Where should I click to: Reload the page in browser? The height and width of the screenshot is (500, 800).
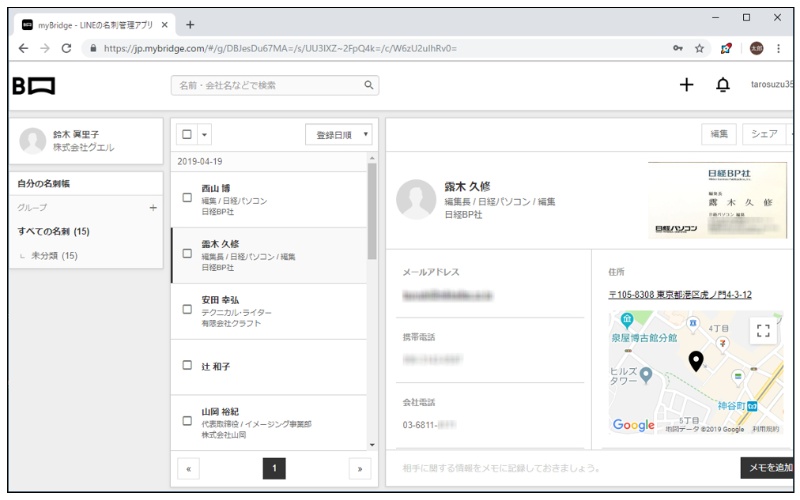(66, 48)
